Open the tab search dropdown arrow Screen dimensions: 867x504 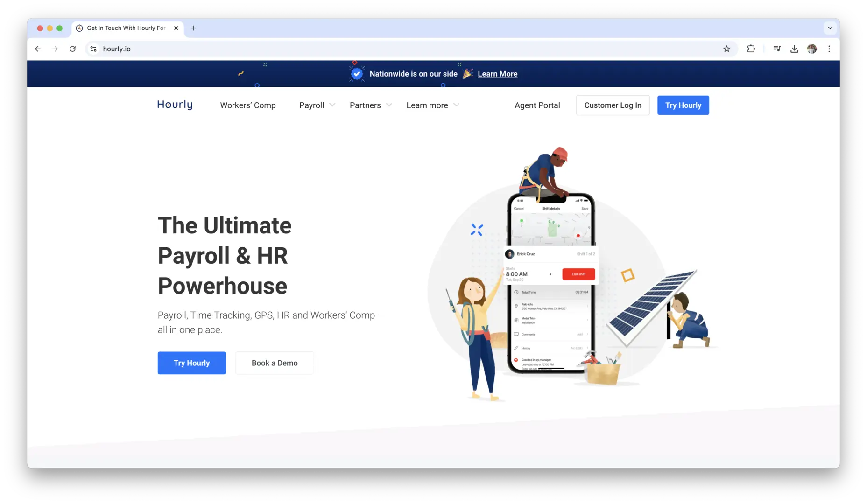(x=830, y=28)
